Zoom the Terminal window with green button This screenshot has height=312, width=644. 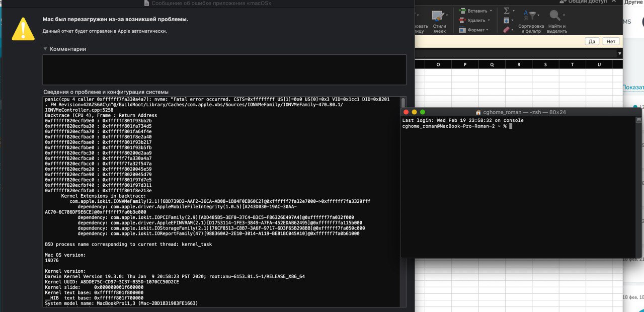pyautogui.click(x=423, y=112)
